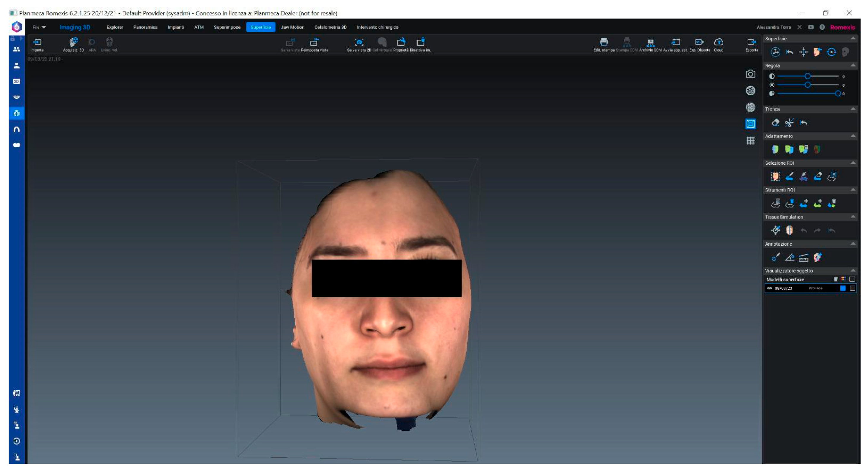Image resolution: width=868 pixels, height=472 pixels.
Task: Open the Cloud upload tool
Action: coord(718,42)
